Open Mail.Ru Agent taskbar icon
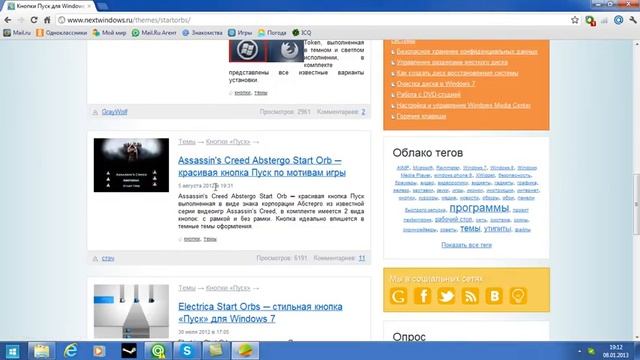Image resolution: width=640 pixels, height=360 pixels. (x=158, y=351)
